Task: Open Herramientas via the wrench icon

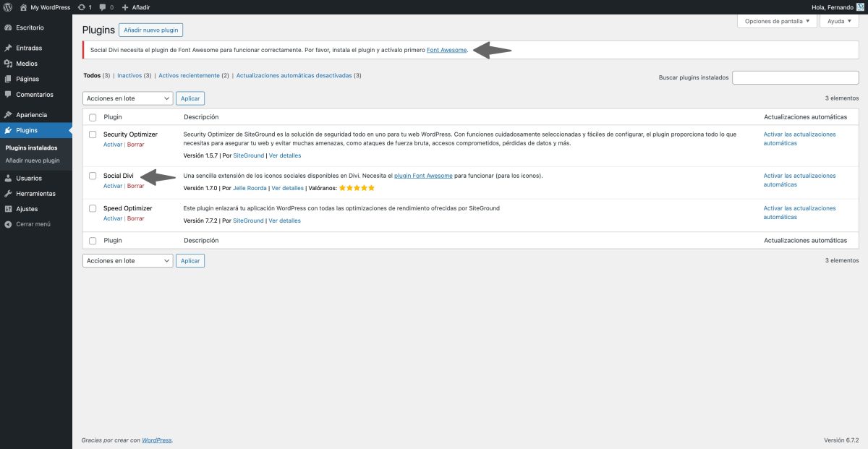Action: (x=8, y=193)
